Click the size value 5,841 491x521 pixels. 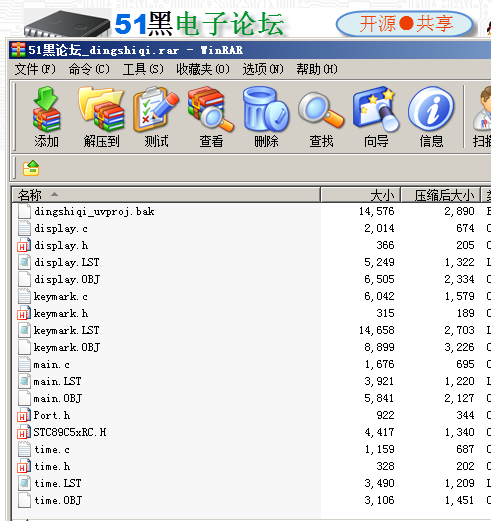tap(379, 398)
